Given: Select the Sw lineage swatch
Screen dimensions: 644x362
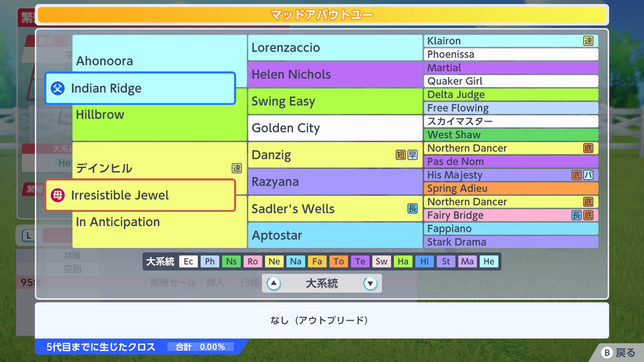Looking at the screenshot, I should pos(381,261).
